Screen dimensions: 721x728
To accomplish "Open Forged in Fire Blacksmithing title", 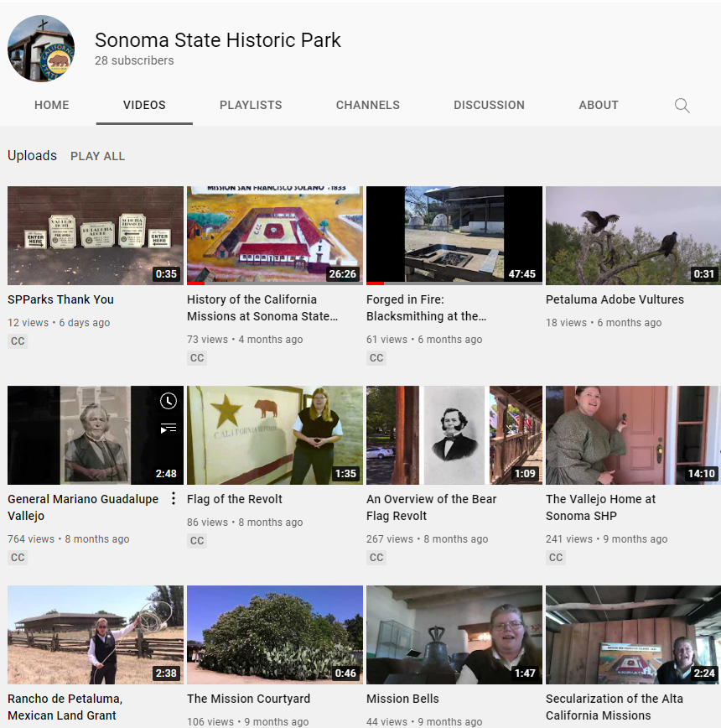I will [x=427, y=308].
